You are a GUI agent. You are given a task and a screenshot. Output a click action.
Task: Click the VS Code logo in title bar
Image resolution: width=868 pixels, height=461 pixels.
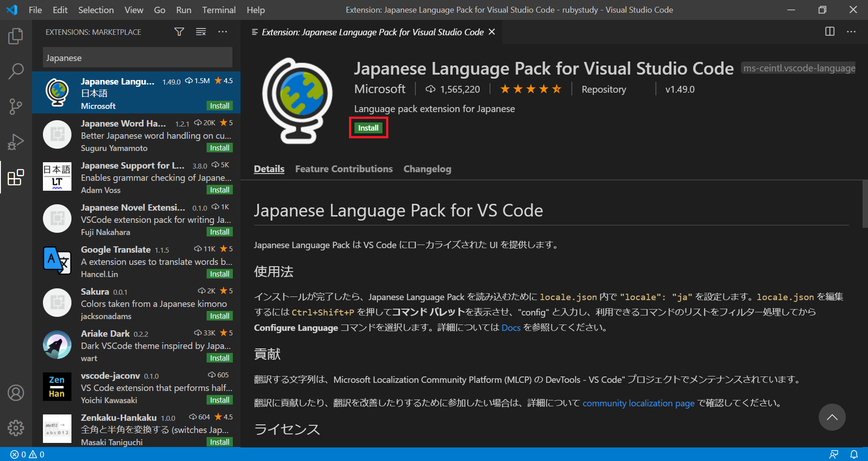(12, 9)
